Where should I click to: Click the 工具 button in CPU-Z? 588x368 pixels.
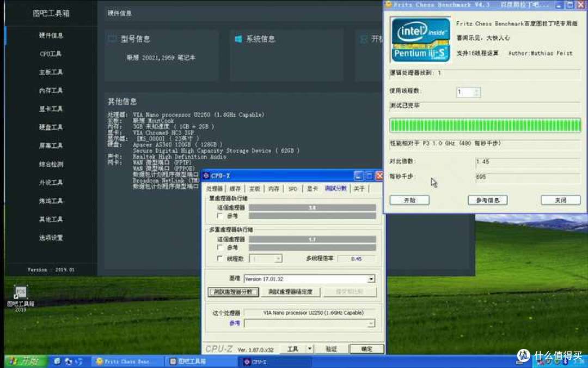[x=293, y=349]
